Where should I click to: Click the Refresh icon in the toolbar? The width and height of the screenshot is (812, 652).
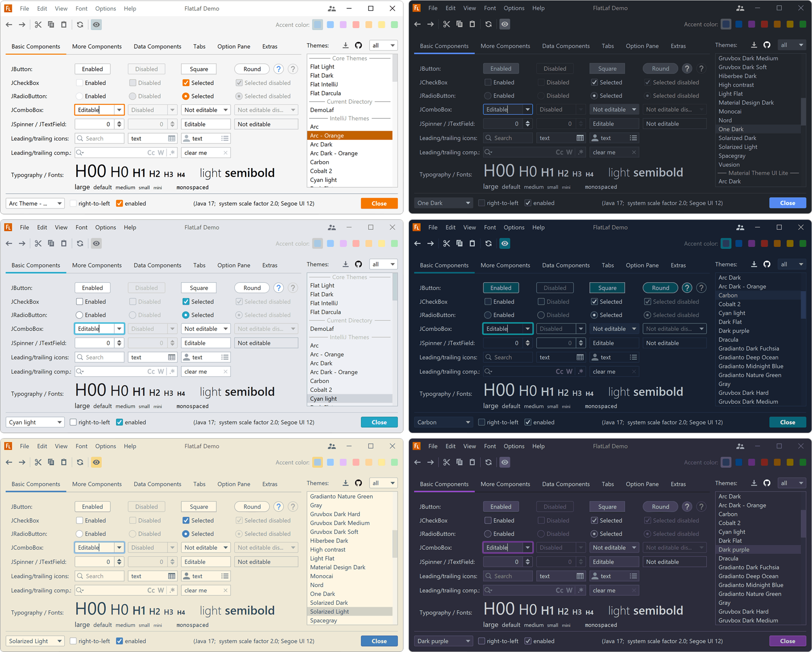(x=80, y=24)
